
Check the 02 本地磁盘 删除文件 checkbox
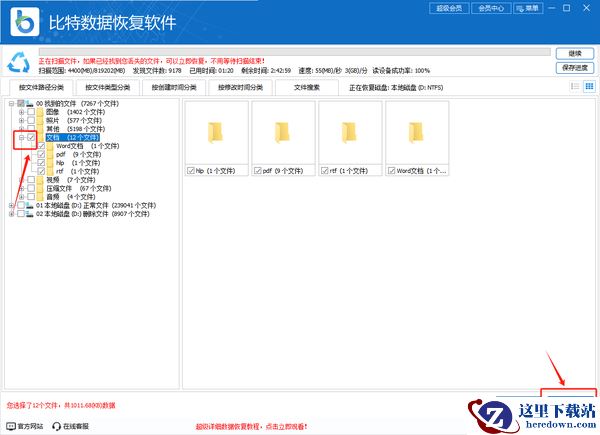(21, 214)
